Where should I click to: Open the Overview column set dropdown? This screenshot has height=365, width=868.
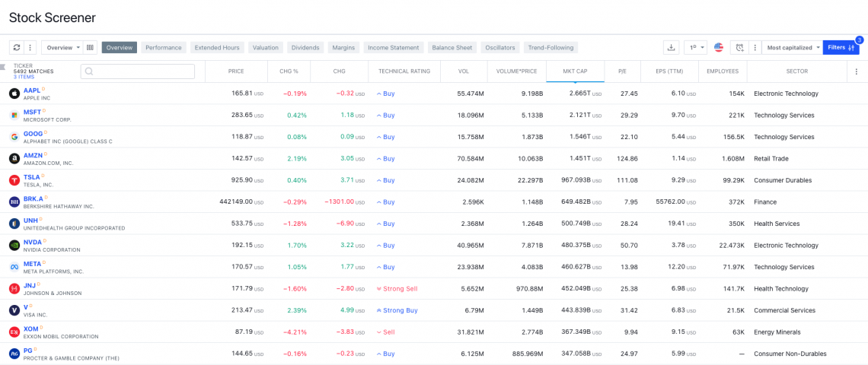pos(62,47)
